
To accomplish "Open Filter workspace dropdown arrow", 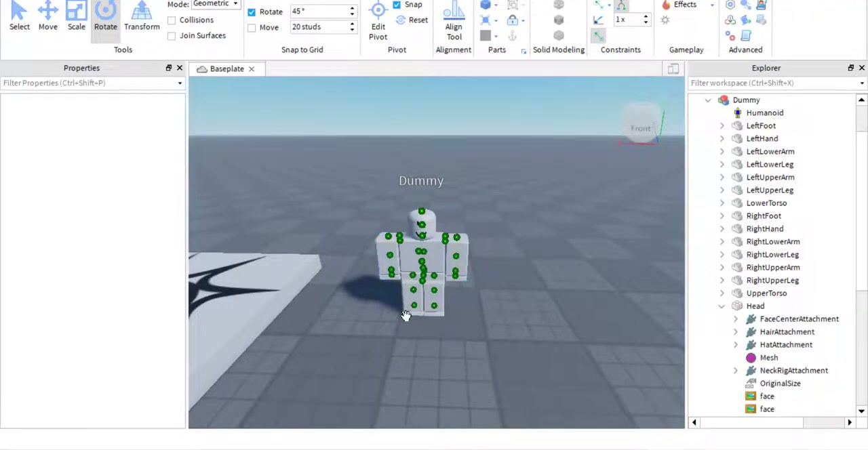I will coord(862,83).
